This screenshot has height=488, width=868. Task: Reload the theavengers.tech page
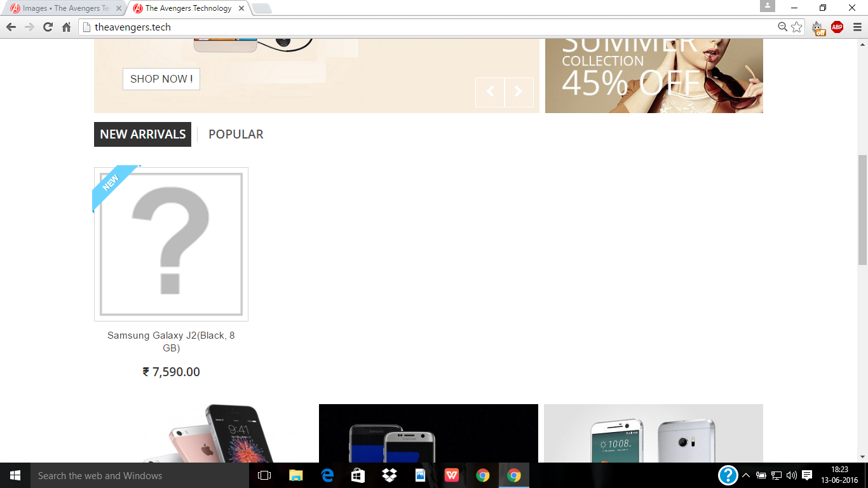[48, 27]
